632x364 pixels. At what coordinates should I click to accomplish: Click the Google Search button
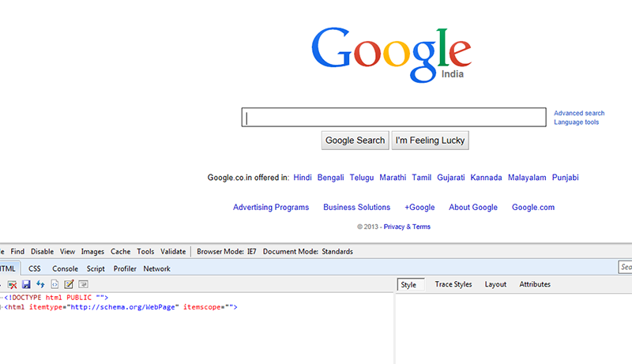pos(355,140)
